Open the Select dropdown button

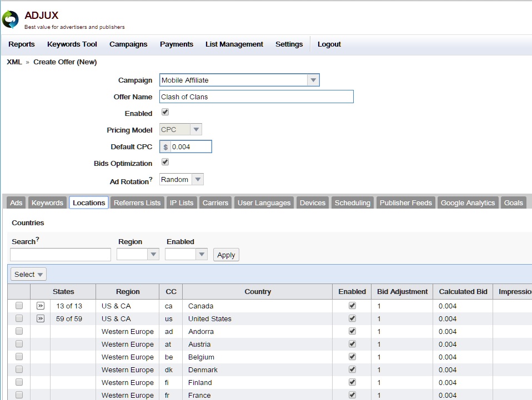pos(28,274)
